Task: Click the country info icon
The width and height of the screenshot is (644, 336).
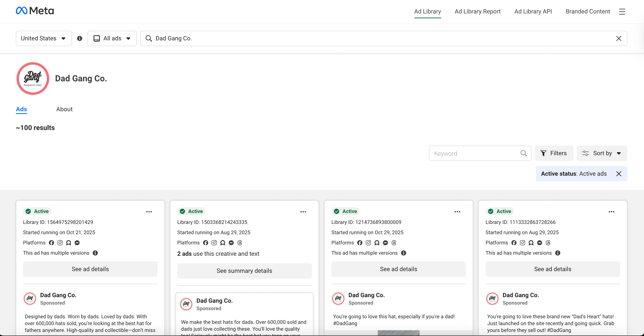Action: click(x=79, y=38)
